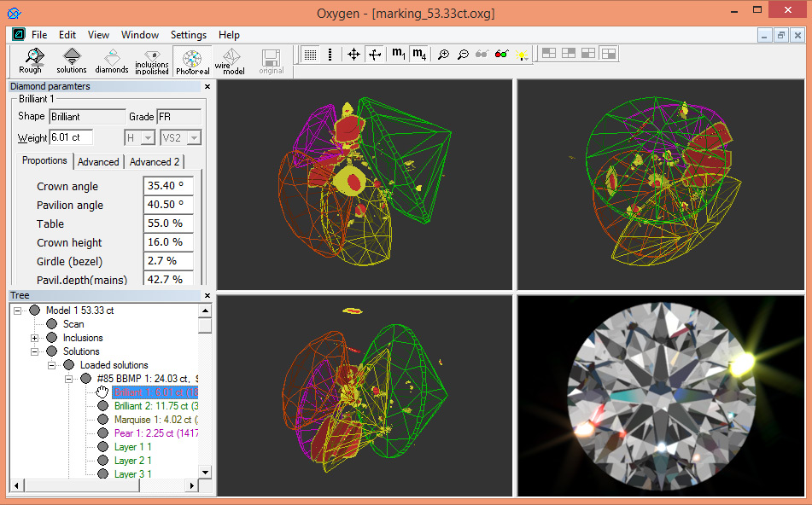Collapse the Loaded solutions node
The width and height of the screenshot is (812, 505).
[x=52, y=365]
